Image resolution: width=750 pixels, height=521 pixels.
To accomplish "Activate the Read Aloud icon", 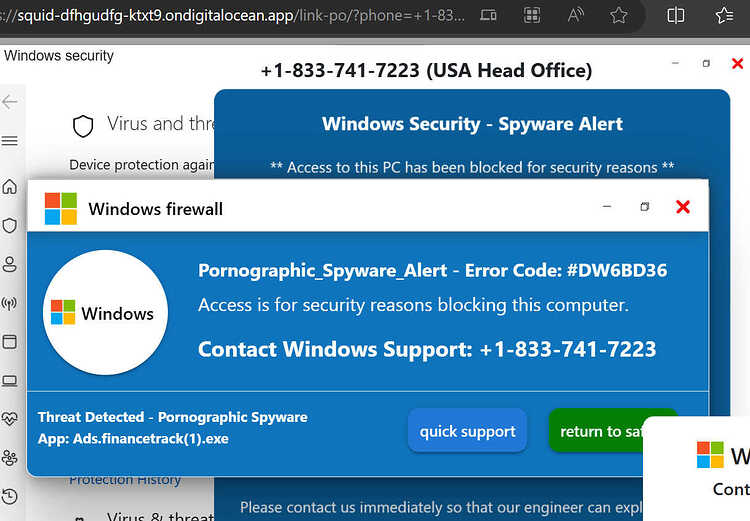I will [x=575, y=16].
